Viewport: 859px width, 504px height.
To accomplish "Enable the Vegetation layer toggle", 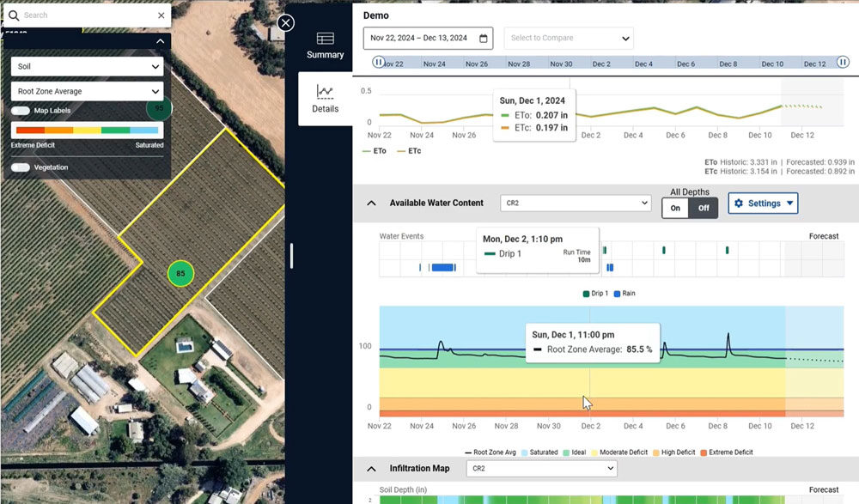I will click(x=21, y=167).
